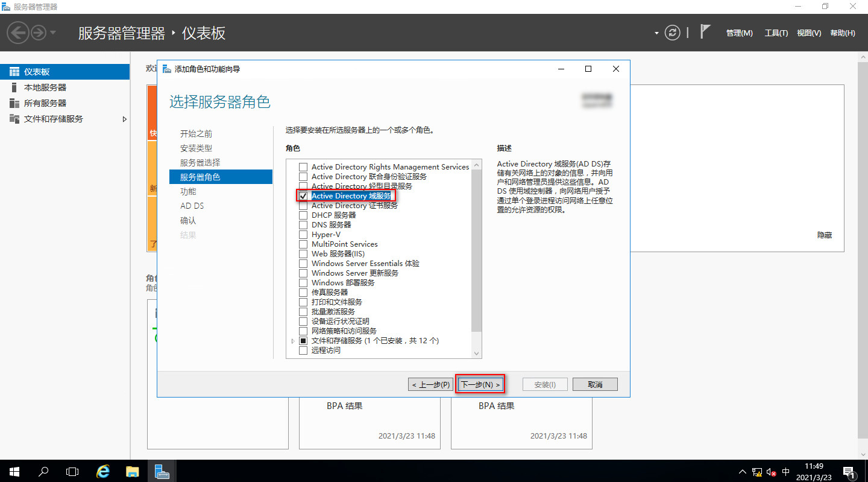Click the roles list scrollbar up arrow
This screenshot has height=482, width=868.
coord(477,165)
